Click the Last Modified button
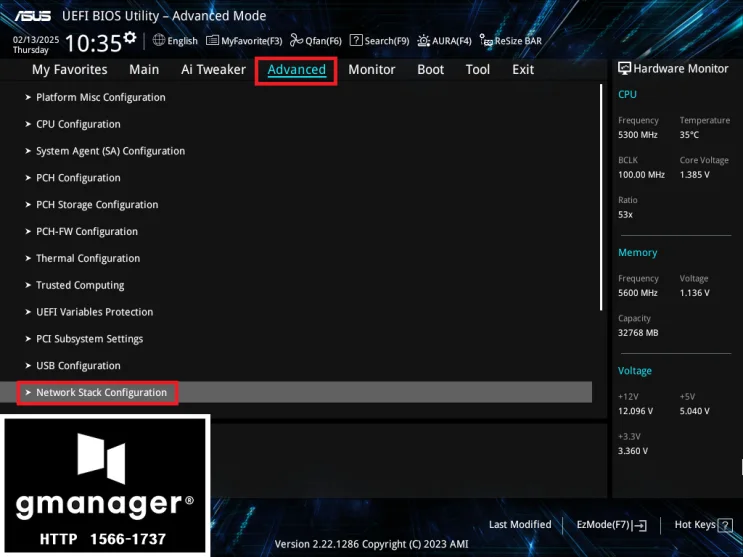This screenshot has height=557, width=743. 520,525
